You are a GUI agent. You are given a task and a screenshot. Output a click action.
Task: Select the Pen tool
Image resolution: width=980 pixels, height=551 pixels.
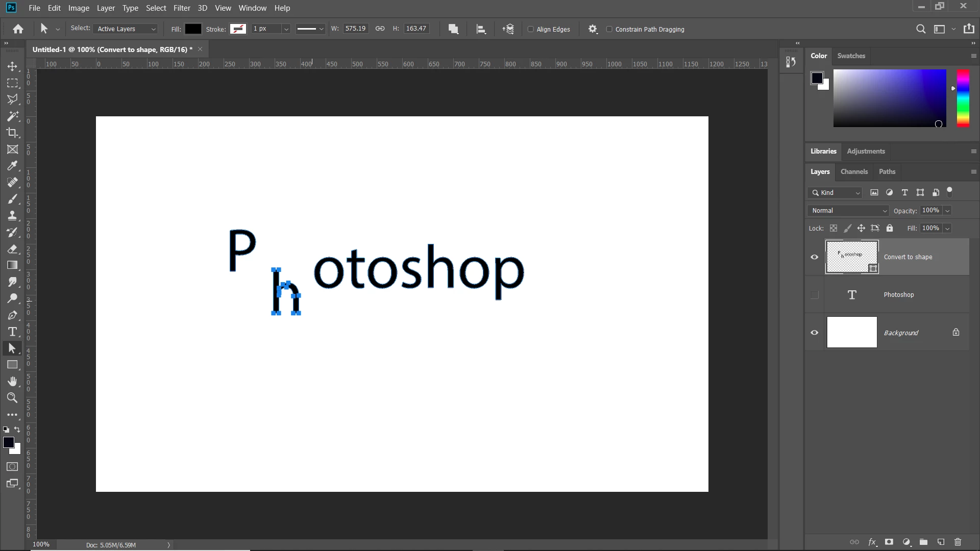click(x=12, y=315)
